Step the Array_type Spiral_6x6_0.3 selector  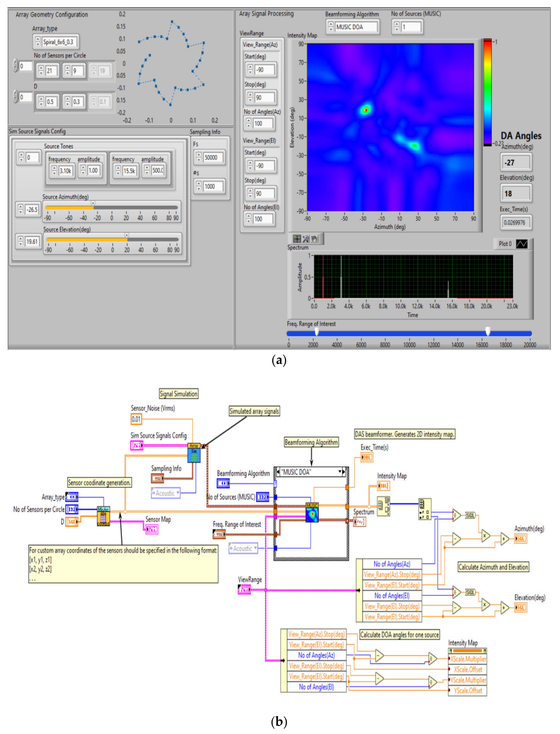(x=38, y=40)
